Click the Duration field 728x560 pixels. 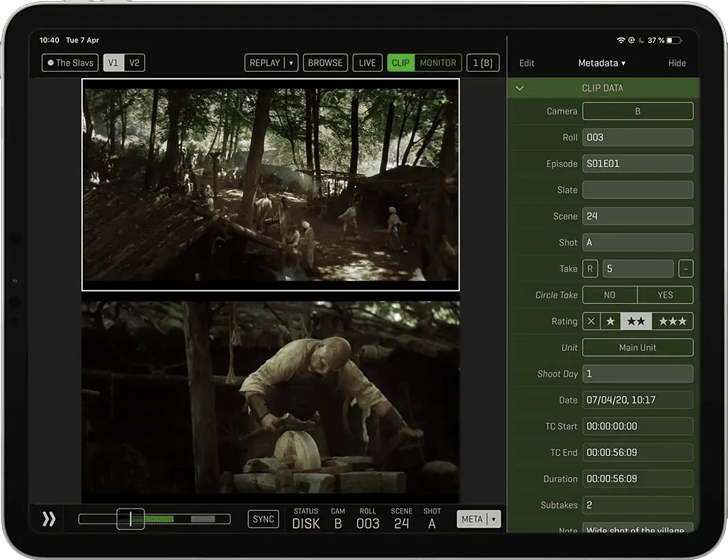(638, 479)
